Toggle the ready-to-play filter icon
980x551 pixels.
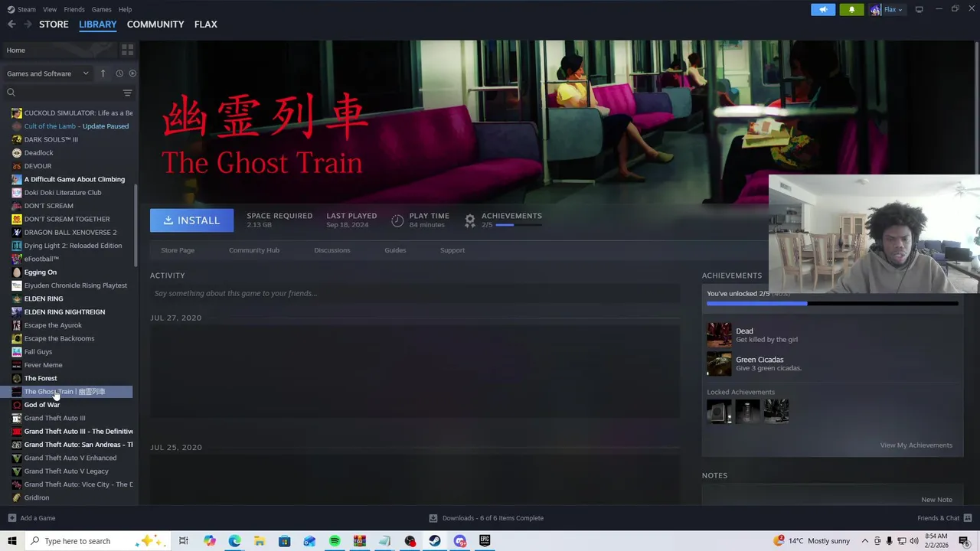point(132,73)
